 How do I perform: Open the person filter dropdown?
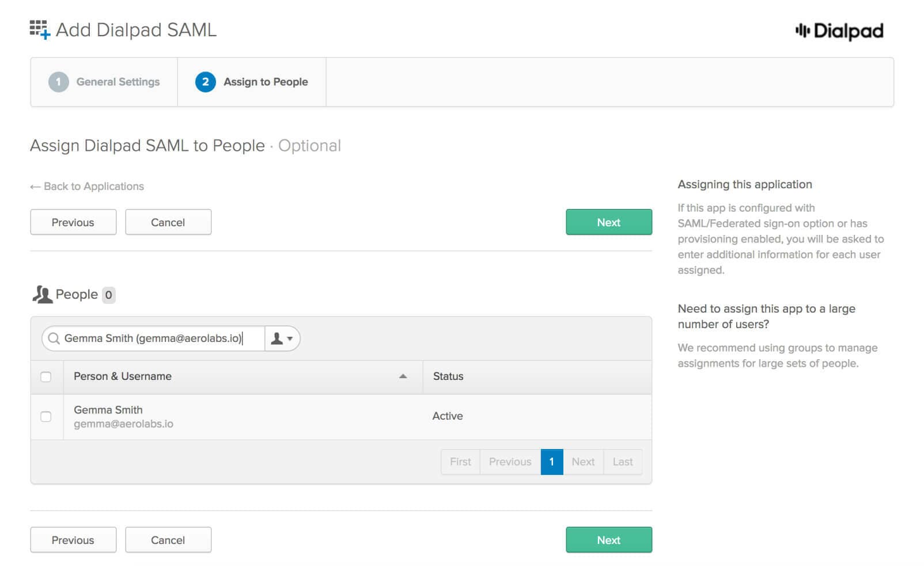(x=282, y=338)
